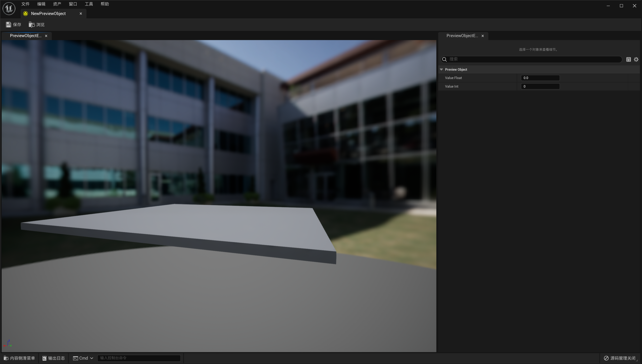Open the 工具 menu
The image size is (642, 364).
coord(89,4)
